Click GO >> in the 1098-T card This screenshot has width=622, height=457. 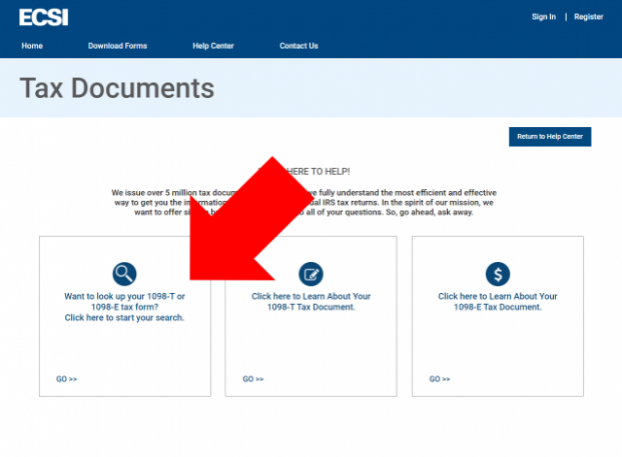click(x=253, y=379)
